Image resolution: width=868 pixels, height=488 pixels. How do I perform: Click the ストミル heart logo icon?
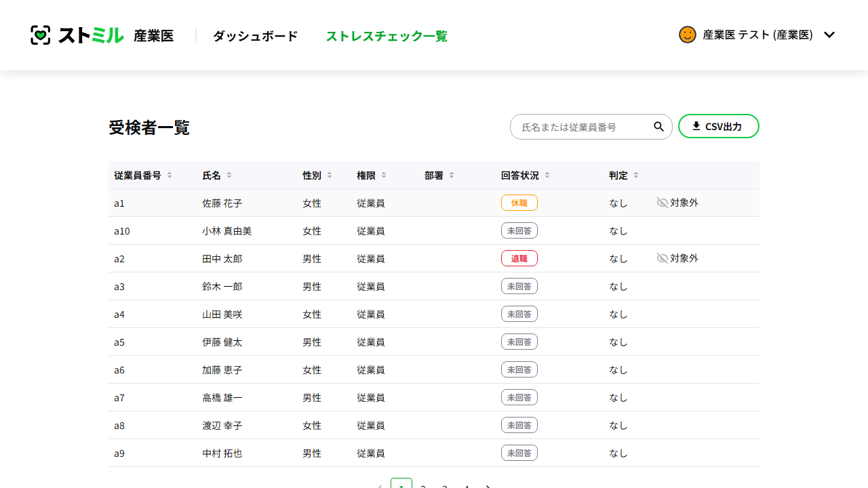point(41,35)
